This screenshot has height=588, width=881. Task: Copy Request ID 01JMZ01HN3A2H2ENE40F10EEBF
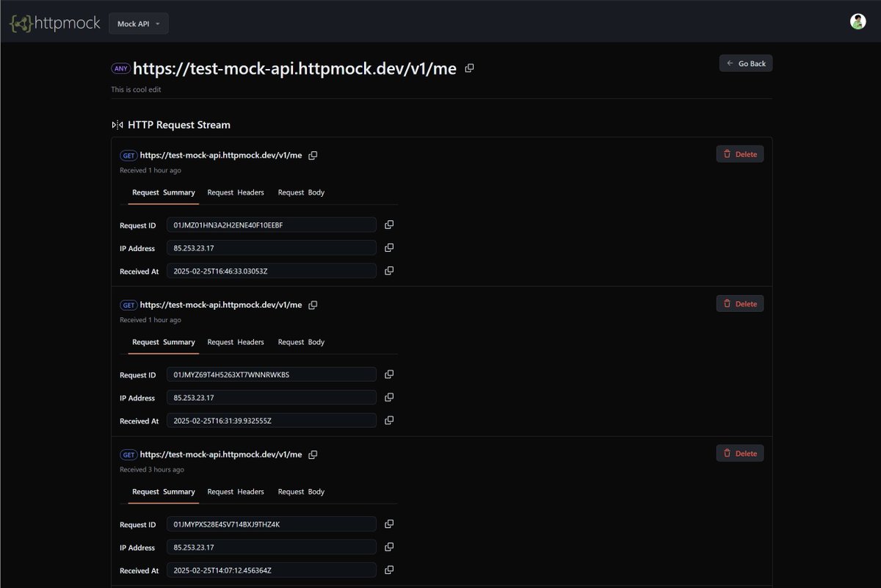pyautogui.click(x=389, y=225)
